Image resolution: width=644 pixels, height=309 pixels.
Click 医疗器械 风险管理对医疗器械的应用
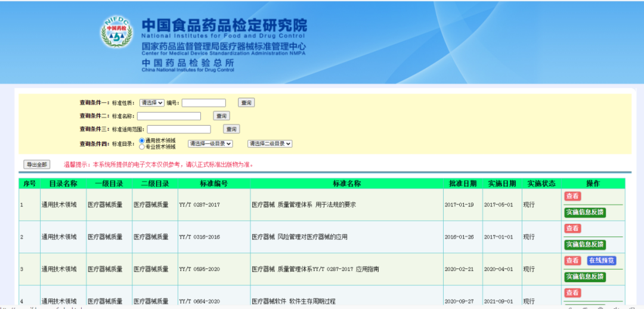[299, 237]
